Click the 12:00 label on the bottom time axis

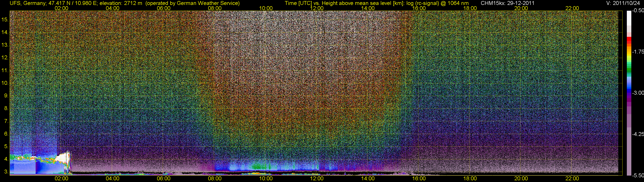[x=317, y=179]
